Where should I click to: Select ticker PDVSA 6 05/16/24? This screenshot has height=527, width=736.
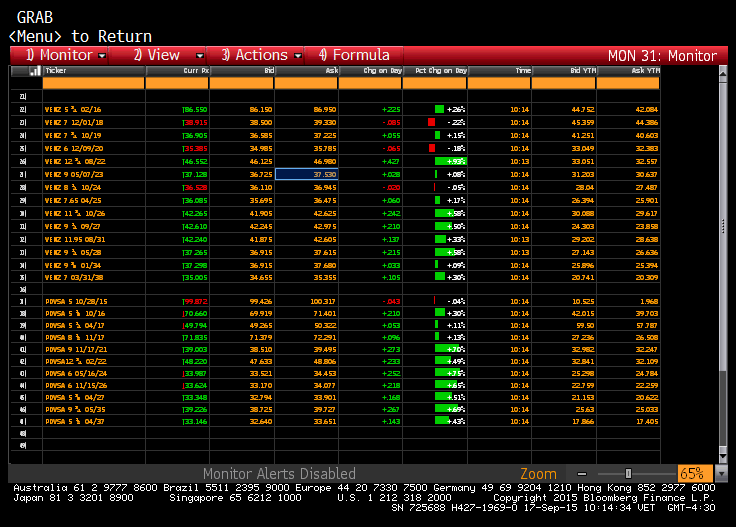(76, 374)
